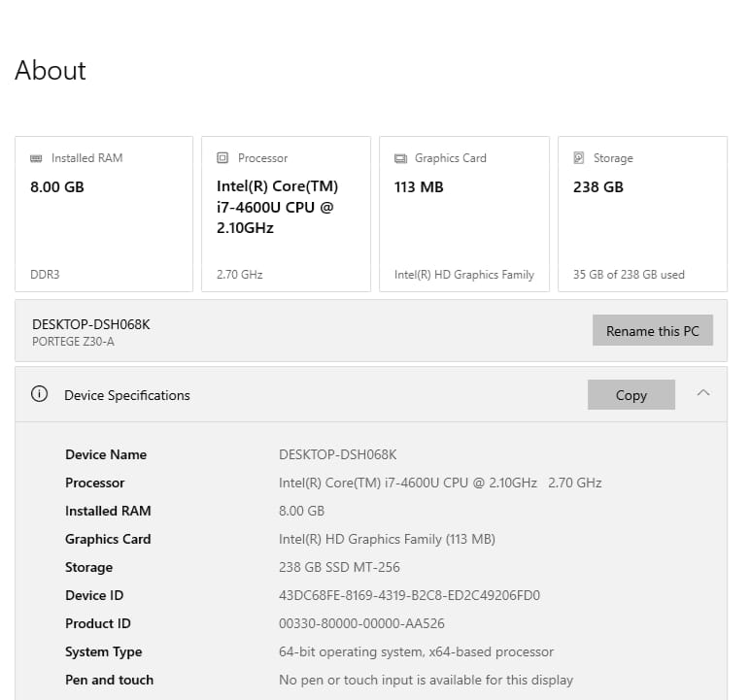Click the 8.00 GB value in RAM card
The height and width of the screenshot is (700, 750).
(57, 186)
